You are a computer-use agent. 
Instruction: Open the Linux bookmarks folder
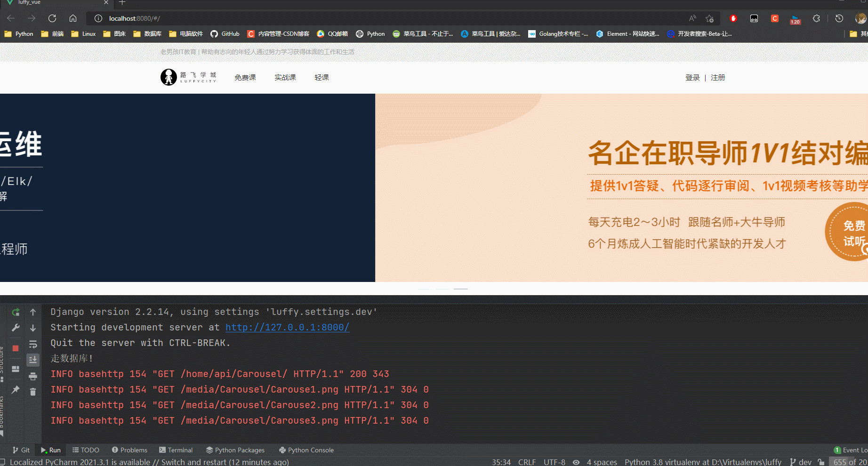point(83,34)
